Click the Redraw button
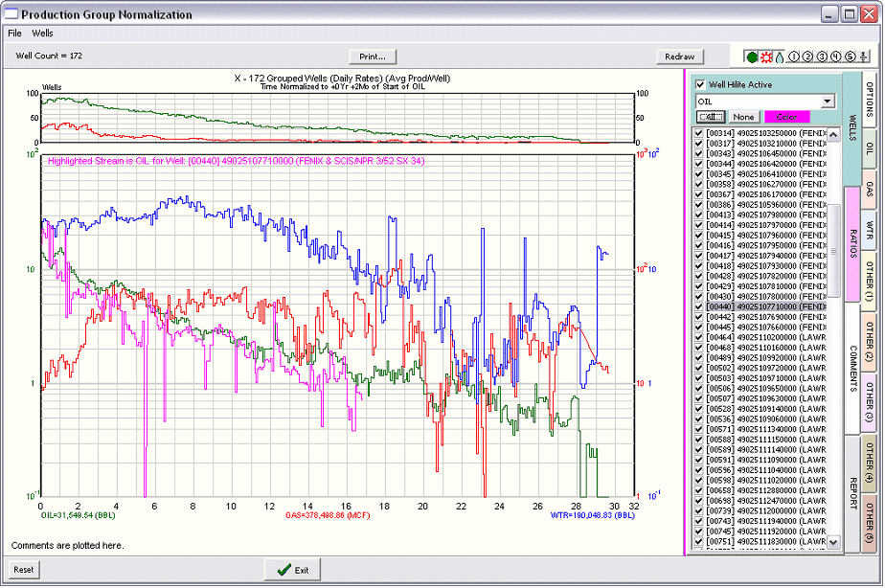This screenshot has height=588, width=885. [x=678, y=56]
